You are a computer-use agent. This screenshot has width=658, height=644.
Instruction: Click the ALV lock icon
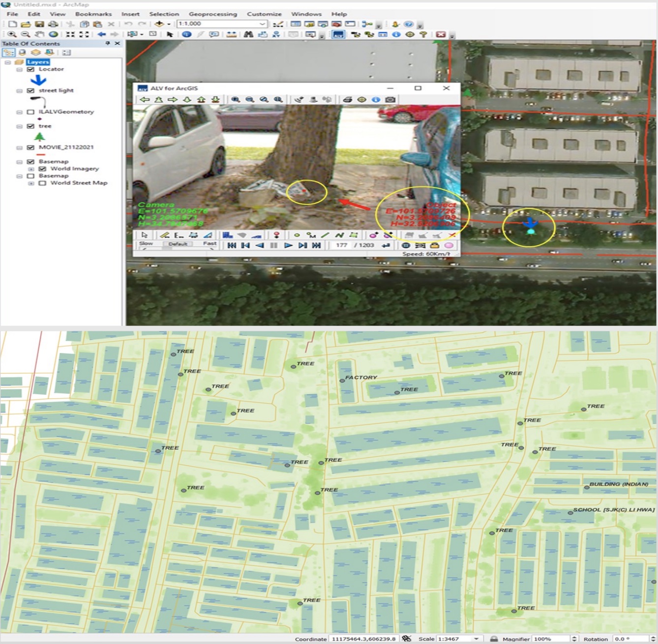click(435, 245)
